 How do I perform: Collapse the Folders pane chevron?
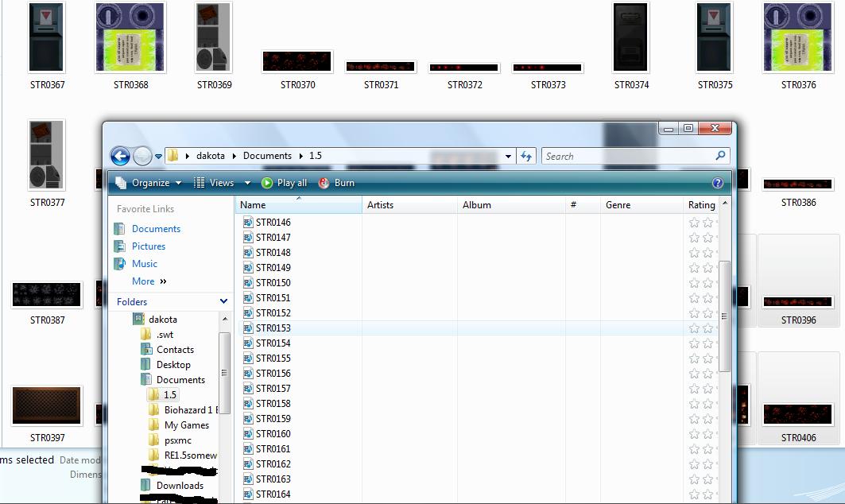[x=223, y=302]
